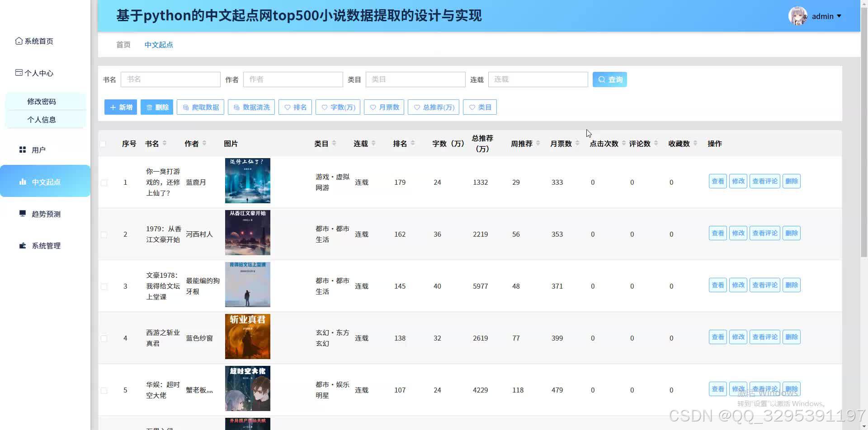Click inside the 书名 search input

(x=170, y=79)
